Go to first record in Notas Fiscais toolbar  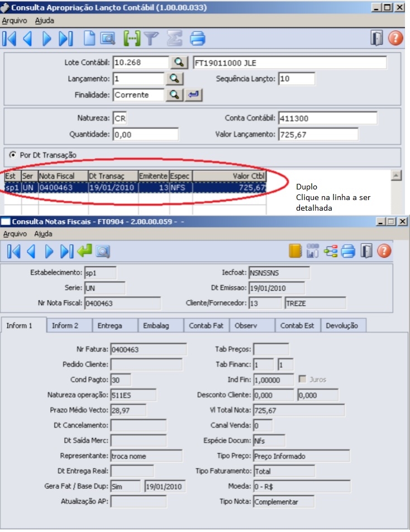(x=13, y=251)
